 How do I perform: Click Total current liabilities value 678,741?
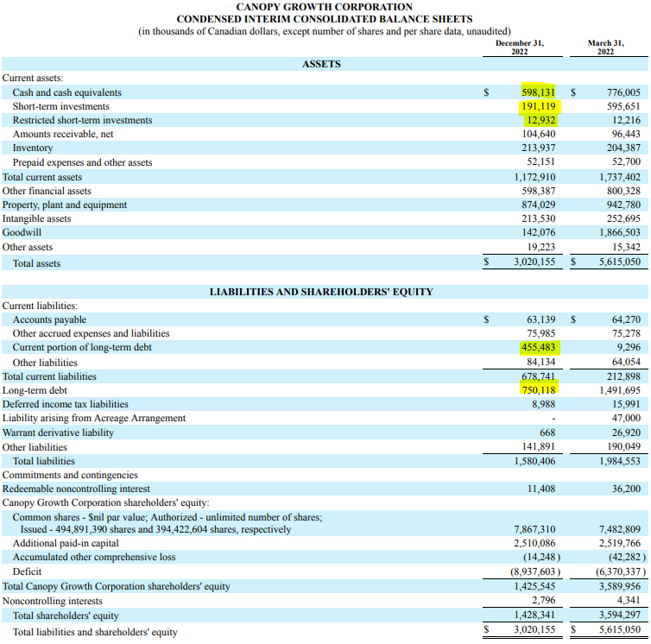pyautogui.click(x=539, y=376)
